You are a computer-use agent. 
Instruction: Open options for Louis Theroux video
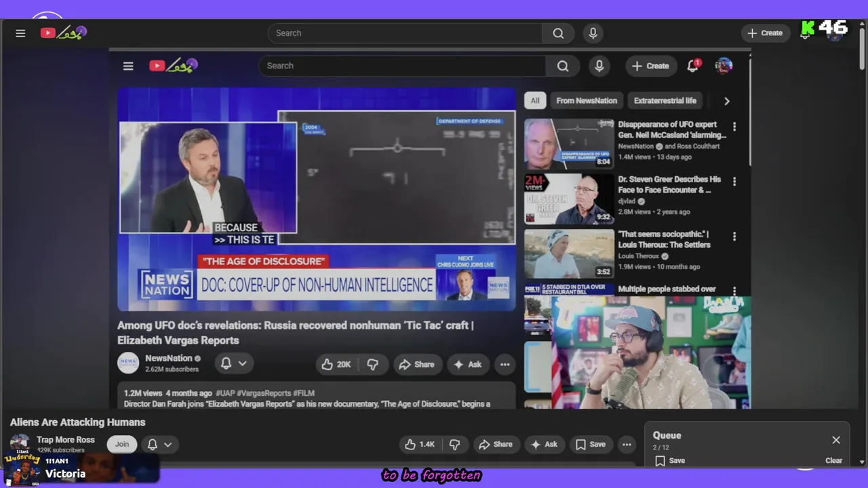coord(734,237)
